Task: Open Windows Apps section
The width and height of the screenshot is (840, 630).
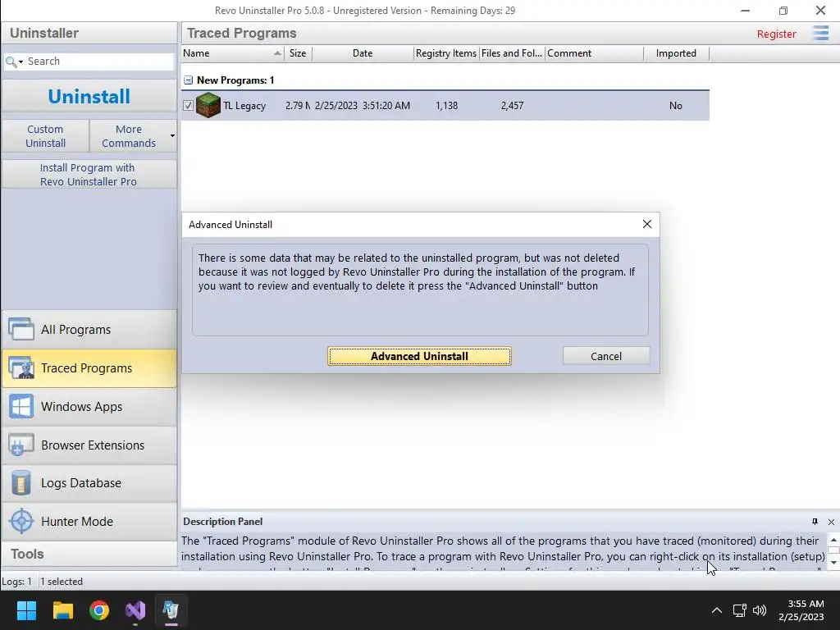Action: tap(89, 407)
